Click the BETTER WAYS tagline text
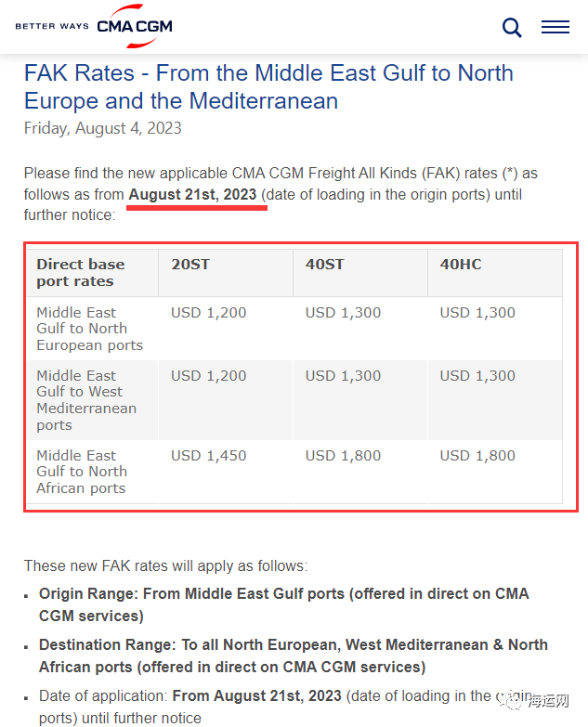The width and height of the screenshot is (588, 727). tap(52, 27)
